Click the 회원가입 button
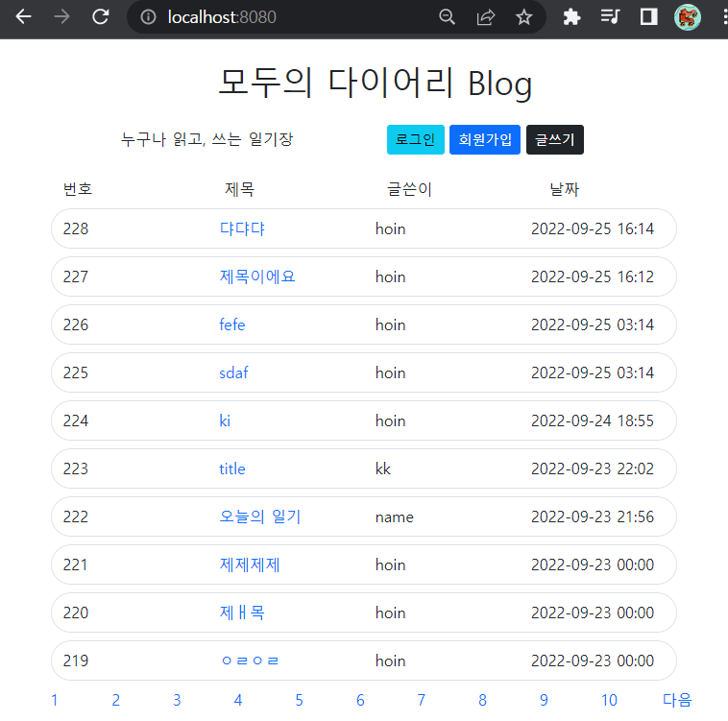The width and height of the screenshot is (728, 721). [485, 139]
